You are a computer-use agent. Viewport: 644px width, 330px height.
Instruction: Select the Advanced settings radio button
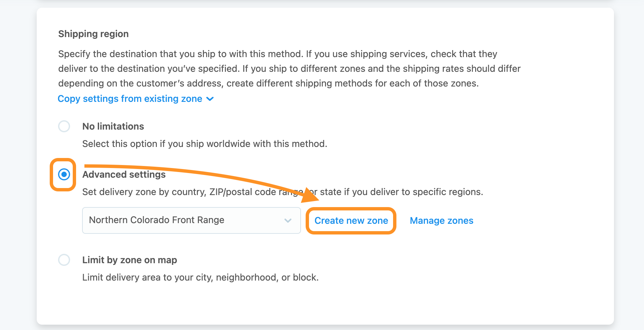coord(64,174)
